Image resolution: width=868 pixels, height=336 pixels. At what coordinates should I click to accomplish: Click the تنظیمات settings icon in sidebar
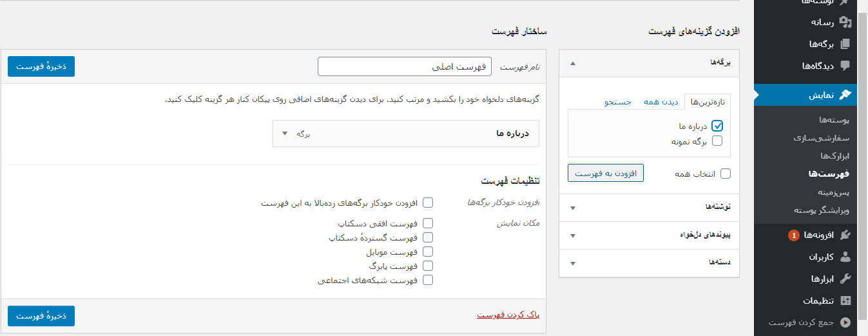coord(845,301)
